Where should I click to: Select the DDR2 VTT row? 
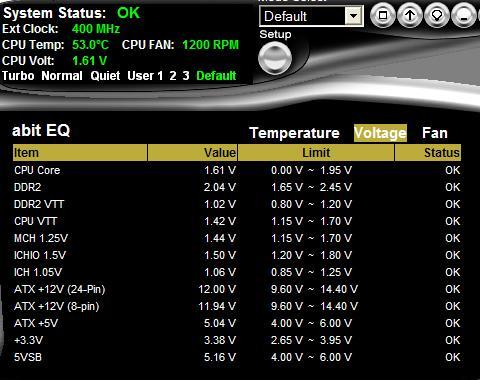pyautogui.click(x=237, y=204)
